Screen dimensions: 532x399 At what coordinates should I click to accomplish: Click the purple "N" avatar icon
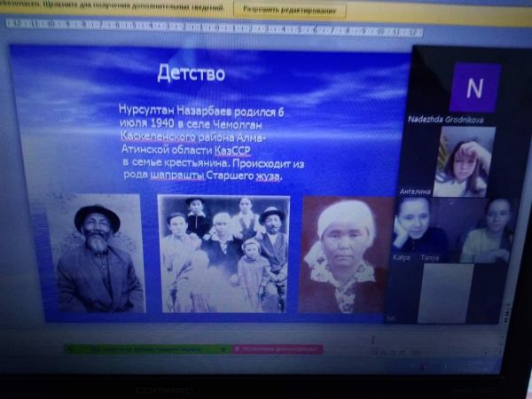[x=474, y=88]
